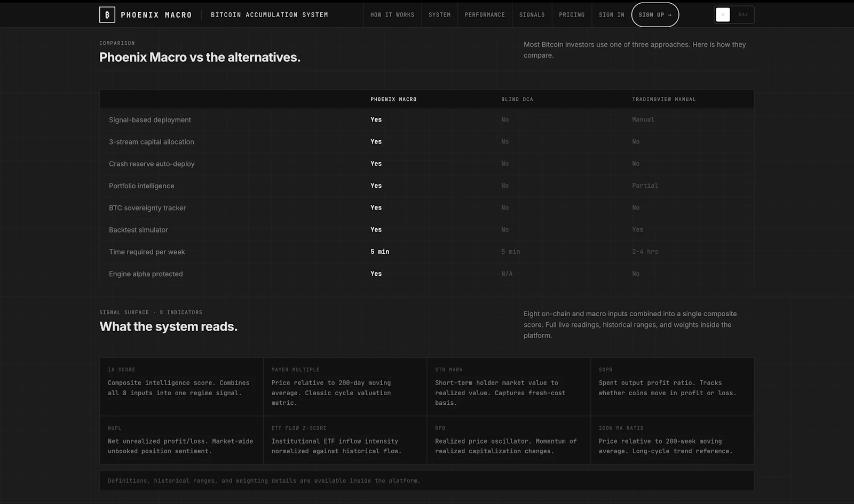Click the heading 'Phoenix Macro vs the alternatives.'
This screenshot has width=854, height=504.
tap(200, 57)
